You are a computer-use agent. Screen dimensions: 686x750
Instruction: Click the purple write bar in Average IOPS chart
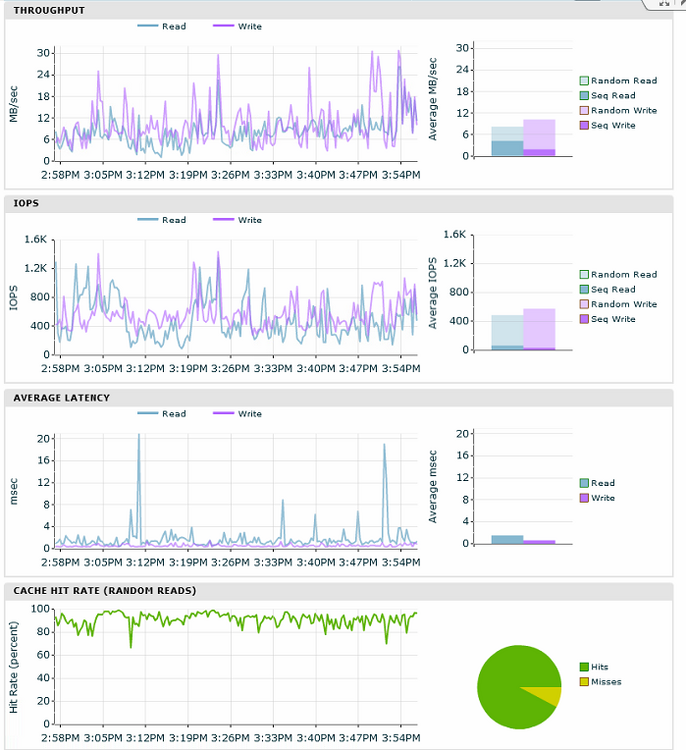(x=539, y=330)
